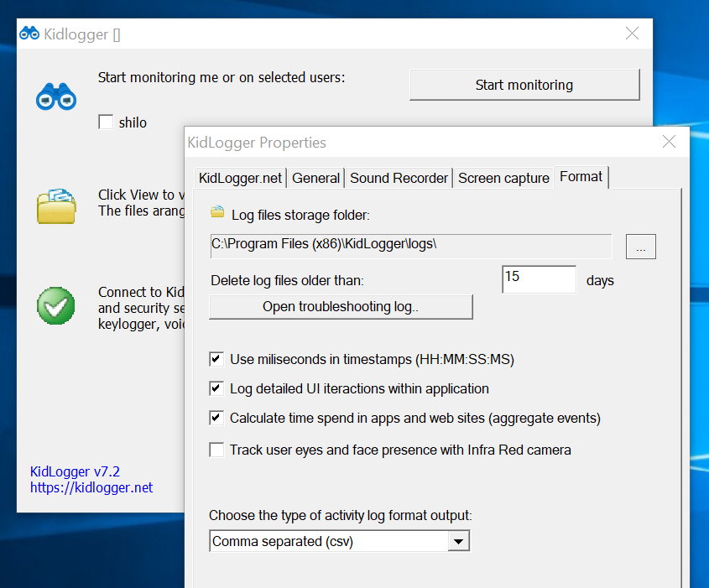Uncheck Calculate time spend in apps
This screenshot has height=588, width=709.
point(216,418)
